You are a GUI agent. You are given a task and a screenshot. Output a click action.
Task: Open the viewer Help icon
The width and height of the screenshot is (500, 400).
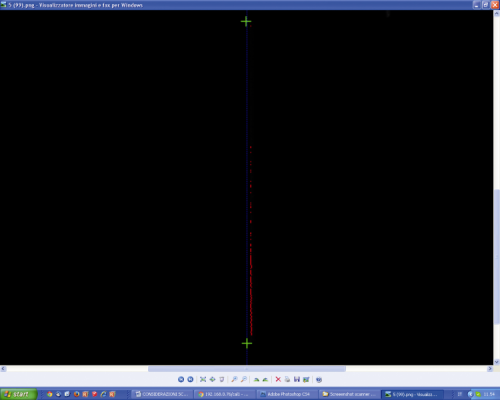(319, 380)
